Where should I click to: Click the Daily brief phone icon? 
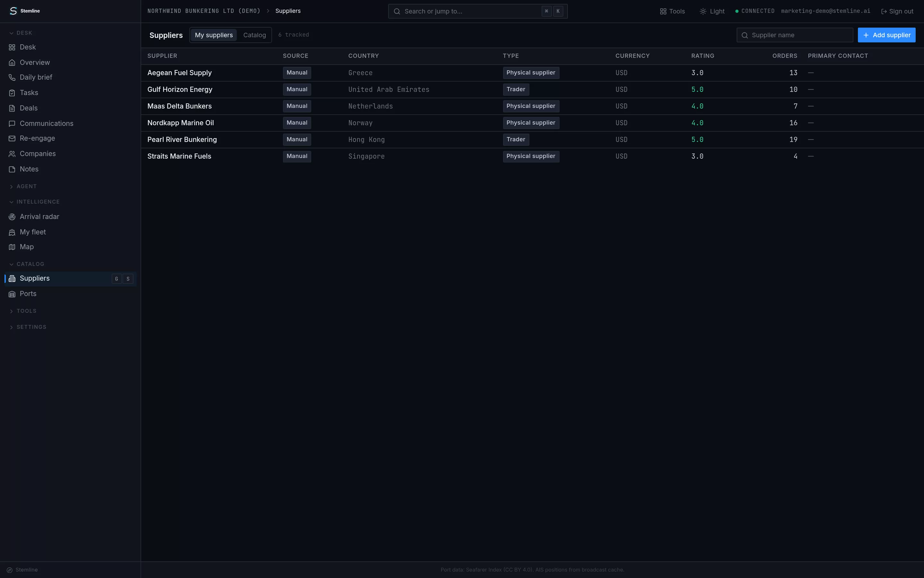click(x=12, y=78)
